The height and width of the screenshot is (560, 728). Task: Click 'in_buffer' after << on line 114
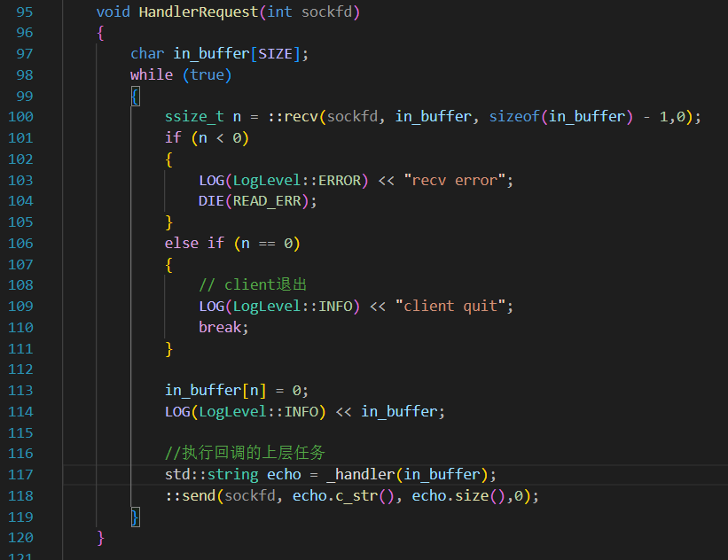[x=399, y=411]
